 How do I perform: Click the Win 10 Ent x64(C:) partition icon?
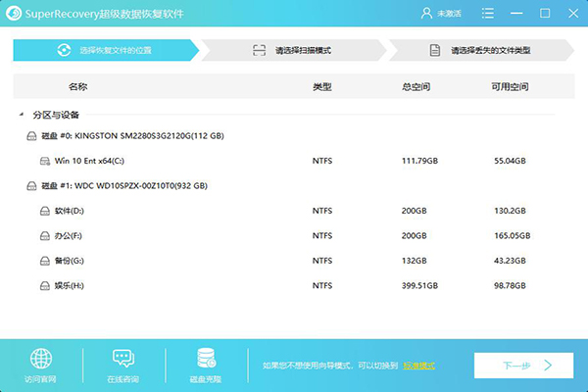pyautogui.click(x=45, y=161)
